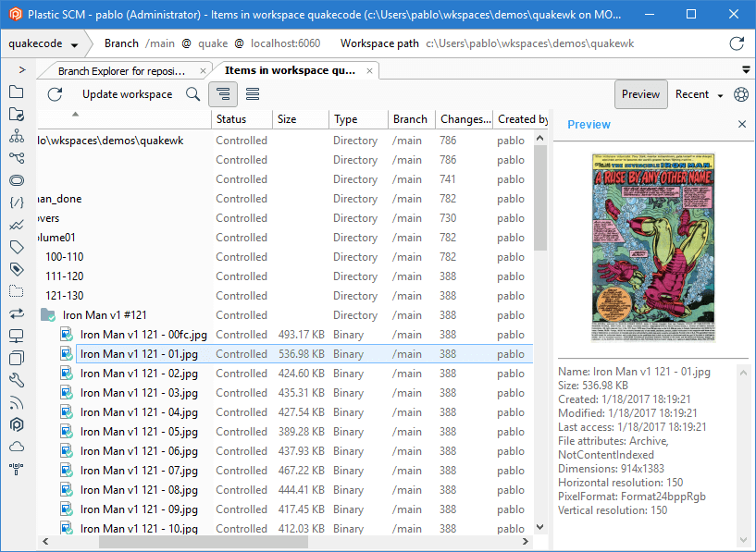The width and height of the screenshot is (756, 552).
Task: Refresh using the icon beside the workspace path
Action: 737,43
